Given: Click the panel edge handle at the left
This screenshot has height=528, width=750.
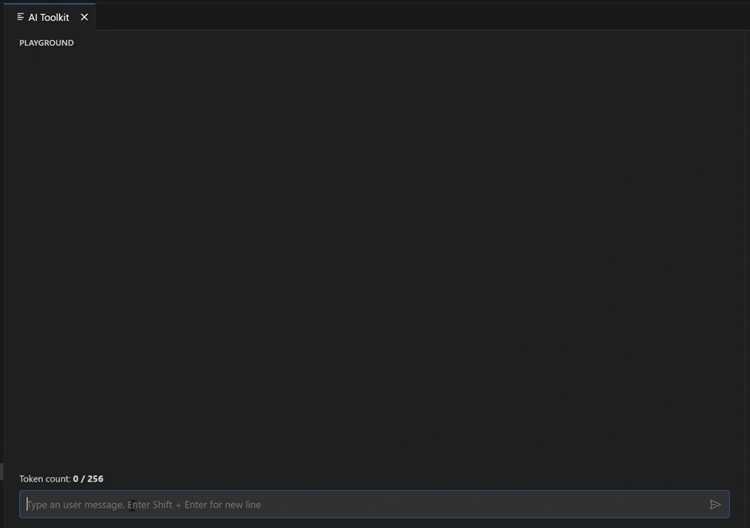Looking at the screenshot, I should (x=1, y=471).
